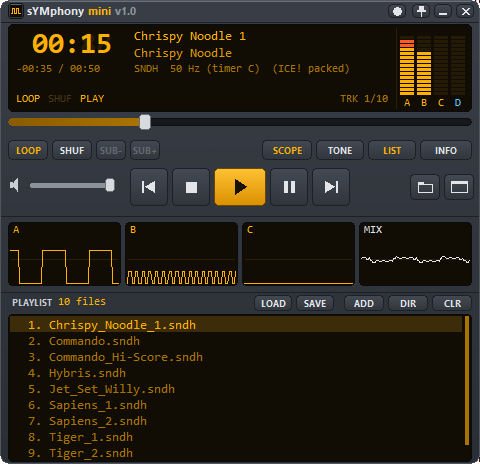Image resolution: width=480 pixels, height=464 pixels.
Task: Click the SHUF status indicator in display
Action: 60,99
